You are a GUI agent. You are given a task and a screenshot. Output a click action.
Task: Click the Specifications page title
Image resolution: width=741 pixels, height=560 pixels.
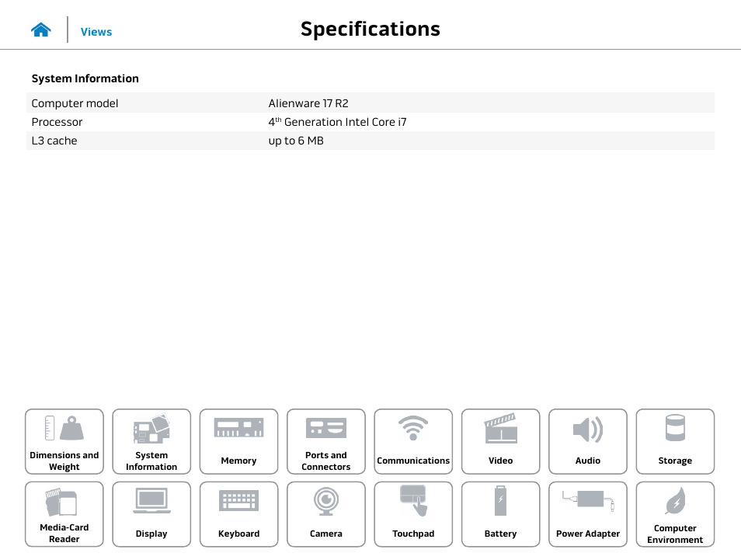point(370,30)
